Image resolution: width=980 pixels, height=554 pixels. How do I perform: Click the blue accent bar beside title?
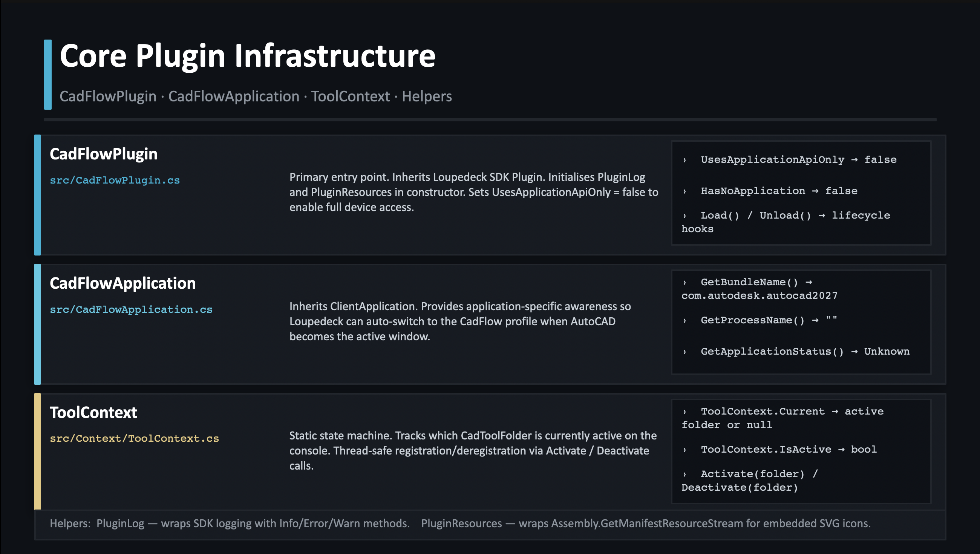[47, 75]
